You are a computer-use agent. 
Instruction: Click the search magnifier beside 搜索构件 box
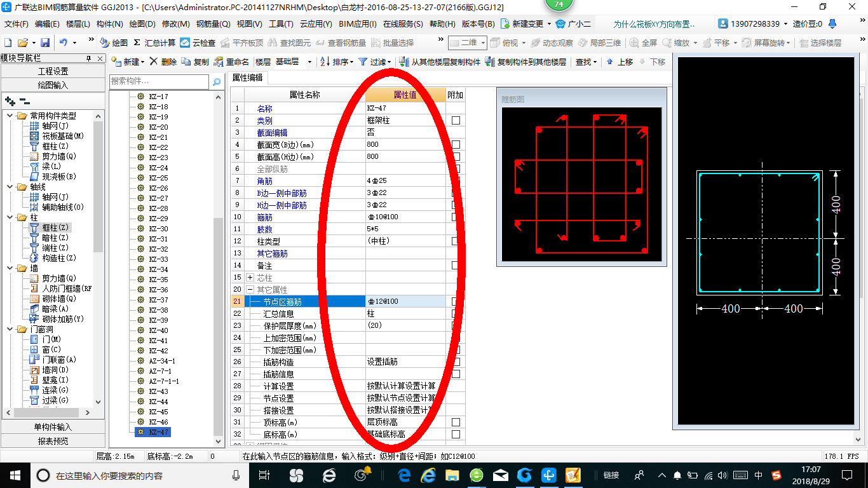[x=217, y=82]
